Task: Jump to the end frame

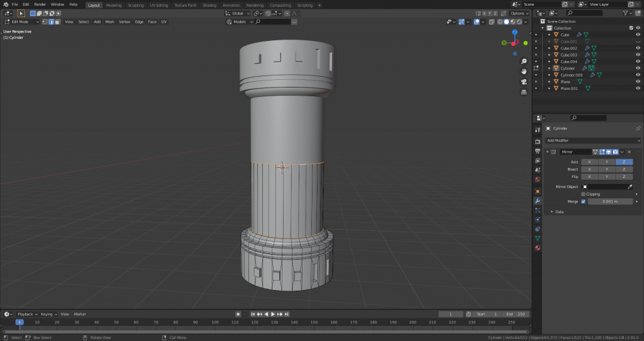Action: tap(287, 315)
